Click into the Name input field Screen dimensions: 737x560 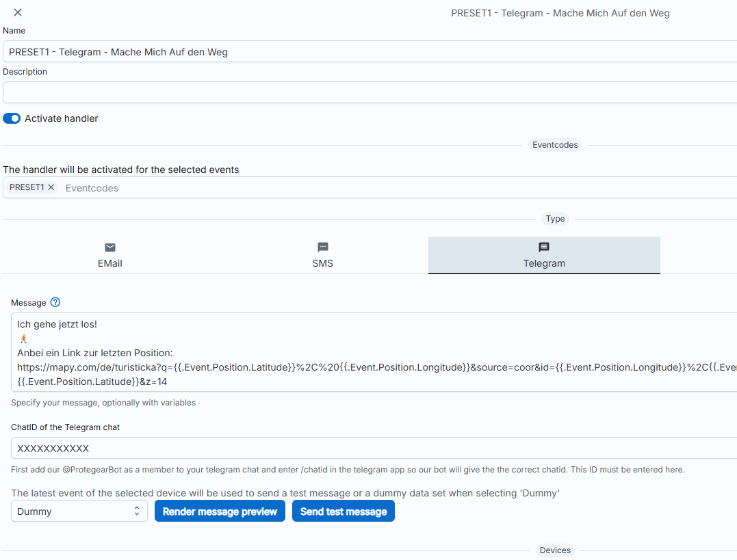click(x=370, y=52)
